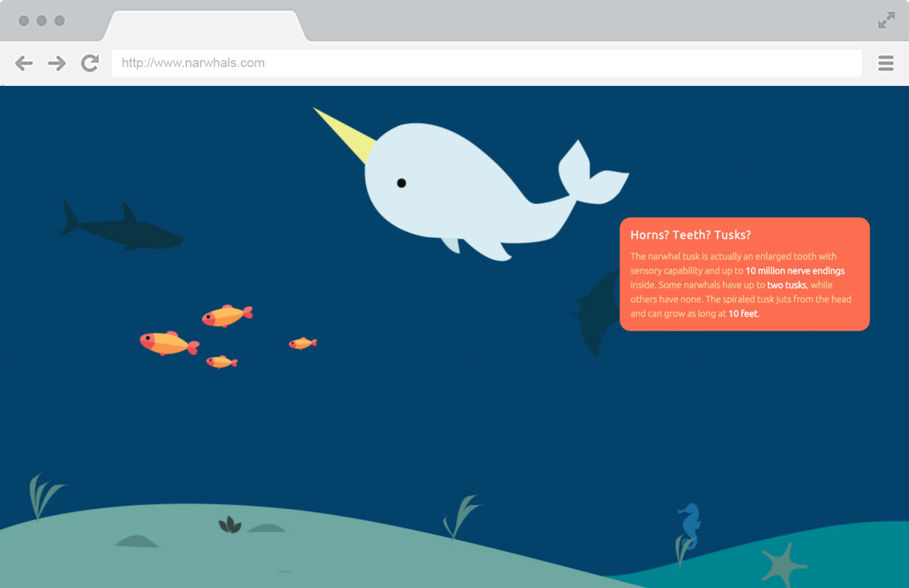
Task: Click the "Horns? Teeth? Tusks?" heading
Action: pyautogui.click(x=690, y=235)
